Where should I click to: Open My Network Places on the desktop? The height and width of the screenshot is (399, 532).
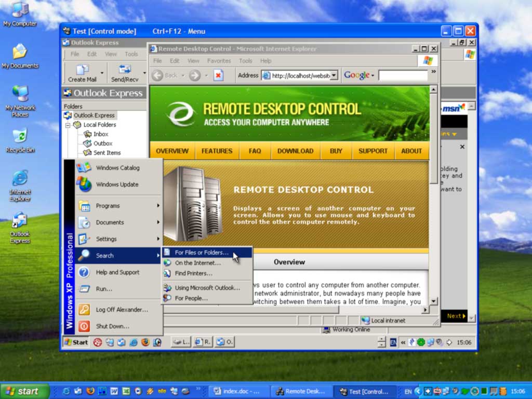click(20, 97)
